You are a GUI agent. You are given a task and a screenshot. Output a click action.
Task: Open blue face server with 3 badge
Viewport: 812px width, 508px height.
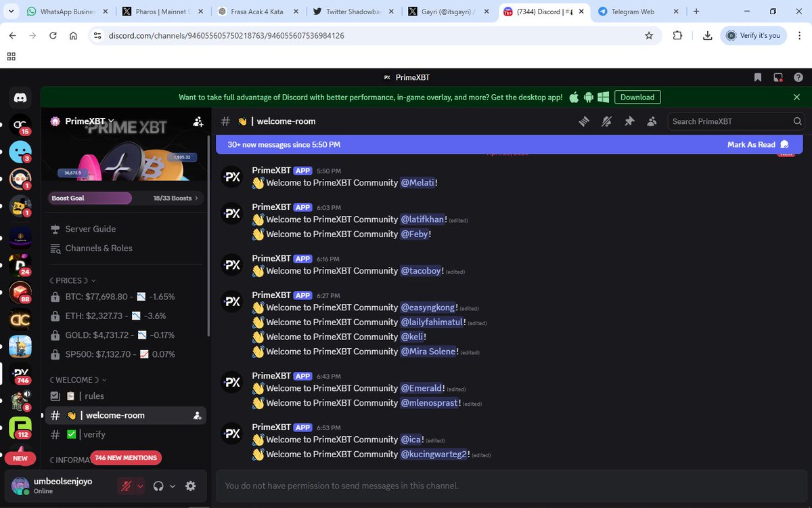20,151
